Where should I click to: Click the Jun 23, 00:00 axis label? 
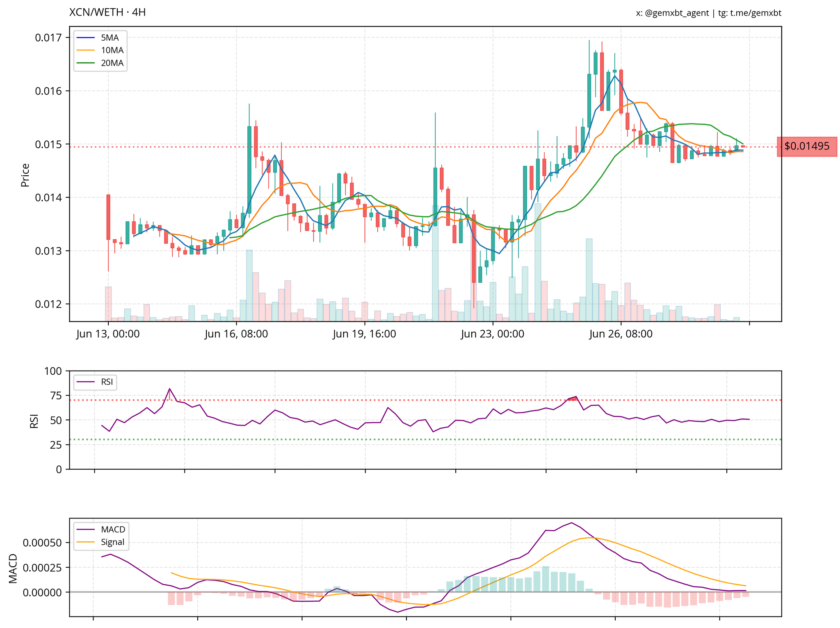493,334
